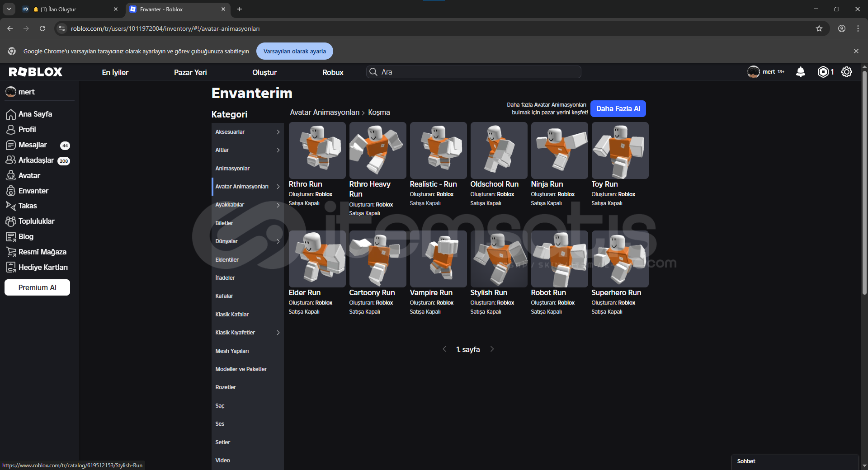Switch to the İlan Oluştur tab
868x470 pixels.
coord(70,9)
